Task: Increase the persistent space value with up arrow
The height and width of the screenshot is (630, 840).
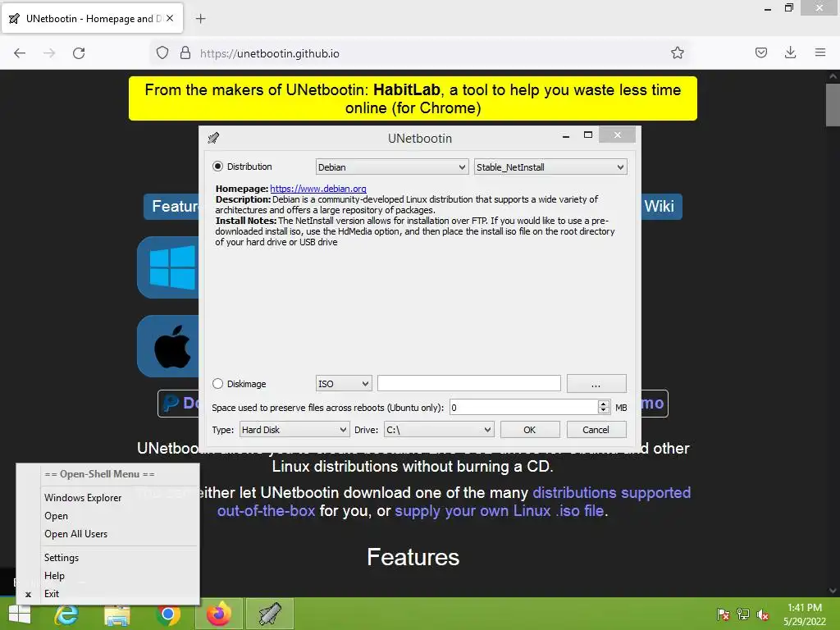Action: pos(604,404)
